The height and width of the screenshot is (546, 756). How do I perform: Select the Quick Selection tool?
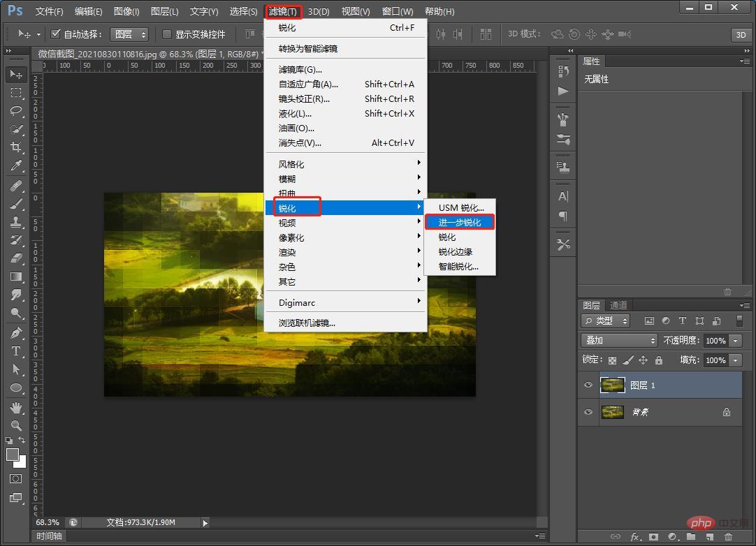pyautogui.click(x=16, y=129)
